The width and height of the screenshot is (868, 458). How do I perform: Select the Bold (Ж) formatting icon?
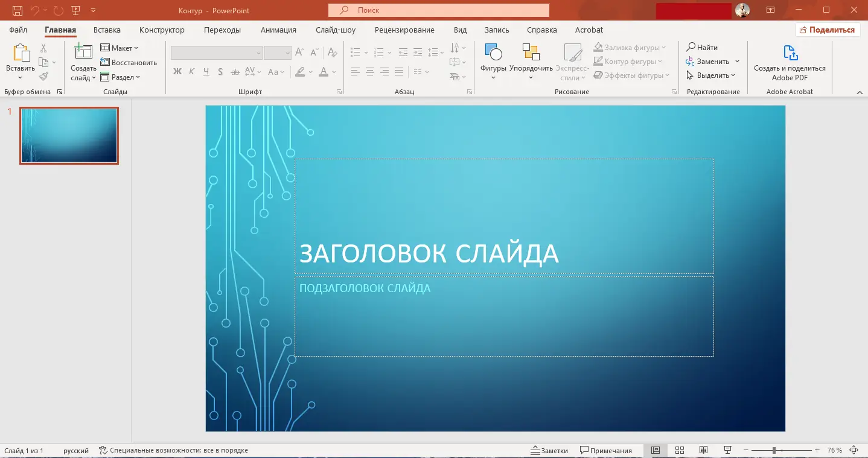pos(177,72)
